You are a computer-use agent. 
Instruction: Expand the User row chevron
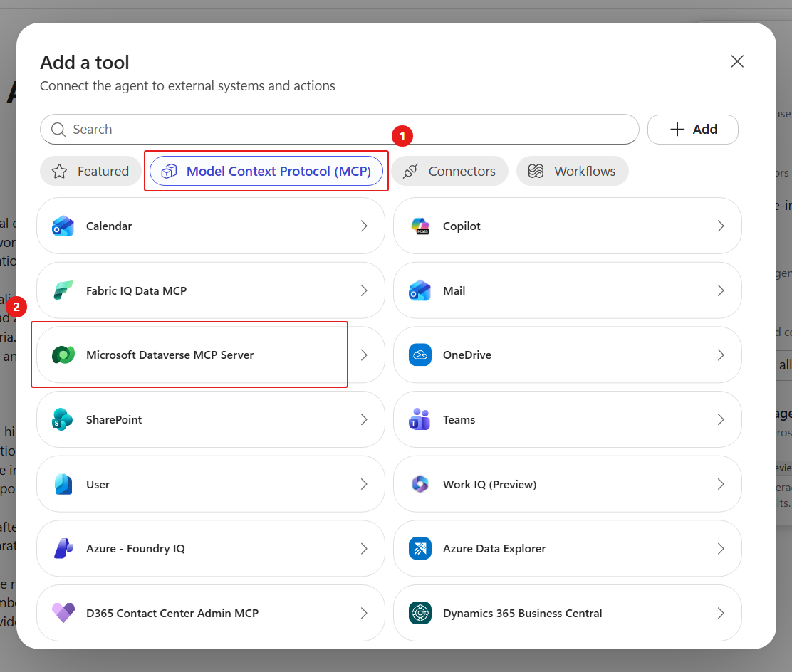tap(364, 484)
